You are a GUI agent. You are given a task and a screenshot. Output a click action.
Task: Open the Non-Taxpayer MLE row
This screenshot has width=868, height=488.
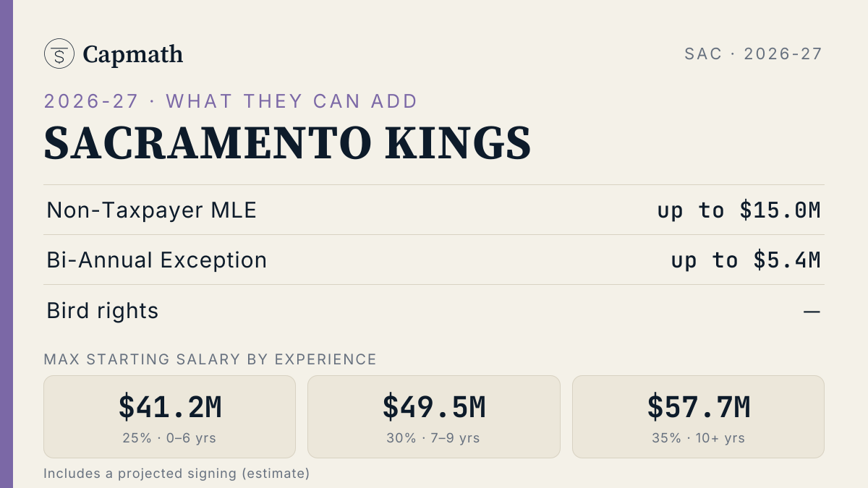[434, 210]
